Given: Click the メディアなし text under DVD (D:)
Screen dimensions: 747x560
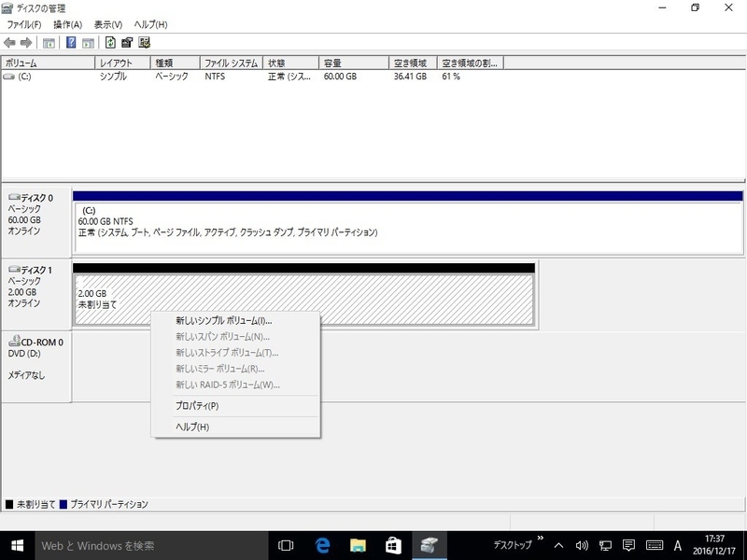Looking at the screenshot, I should (x=26, y=375).
